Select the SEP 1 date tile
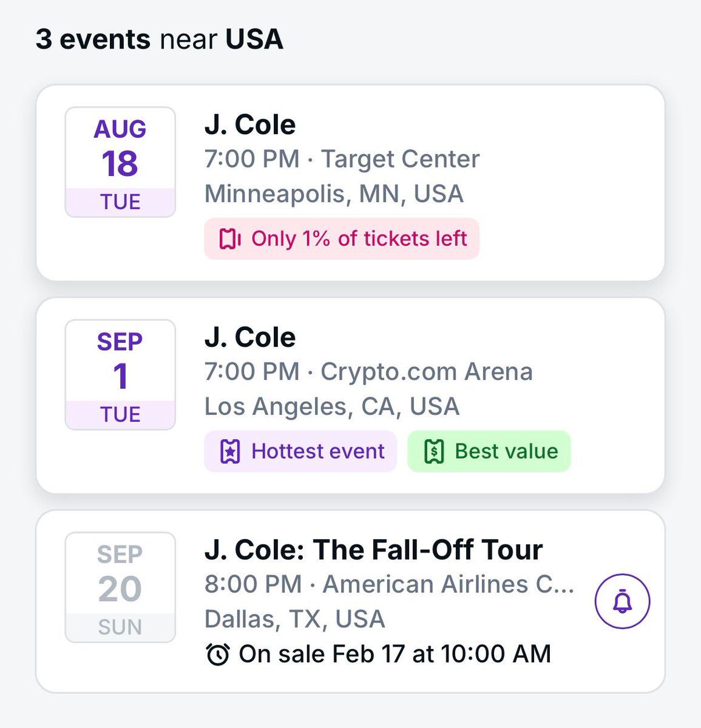This screenshot has width=701, height=728. coord(120,375)
